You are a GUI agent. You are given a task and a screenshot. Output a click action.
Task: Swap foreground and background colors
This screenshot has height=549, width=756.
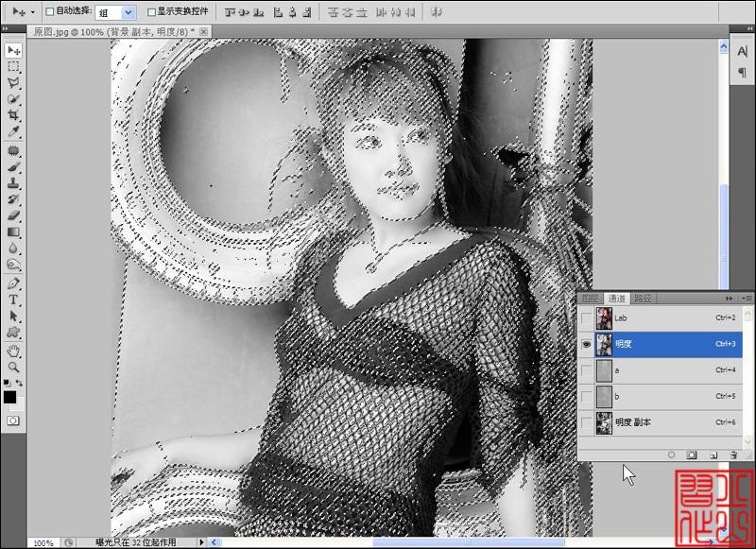pos(19,383)
